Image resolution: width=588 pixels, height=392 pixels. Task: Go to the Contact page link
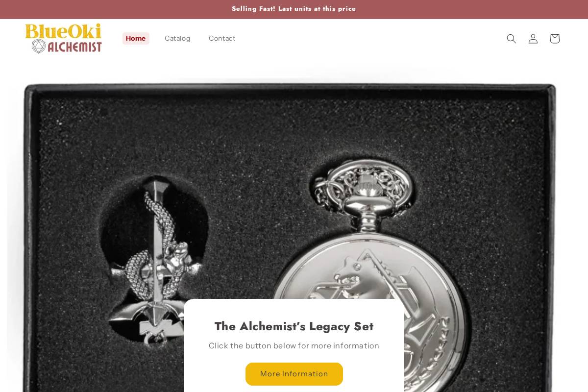coord(222,38)
